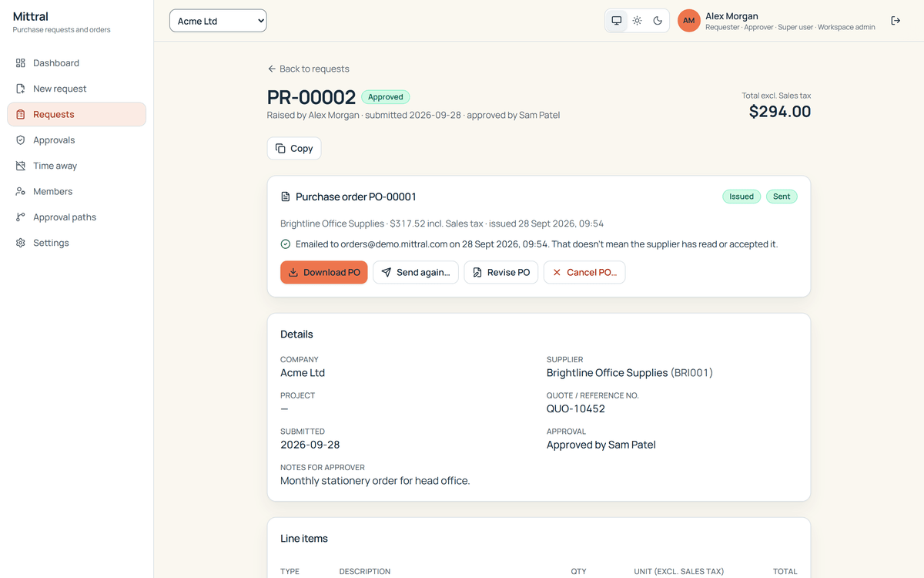Open Approval paths page
This screenshot has height=578, width=924.
(77, 217)
